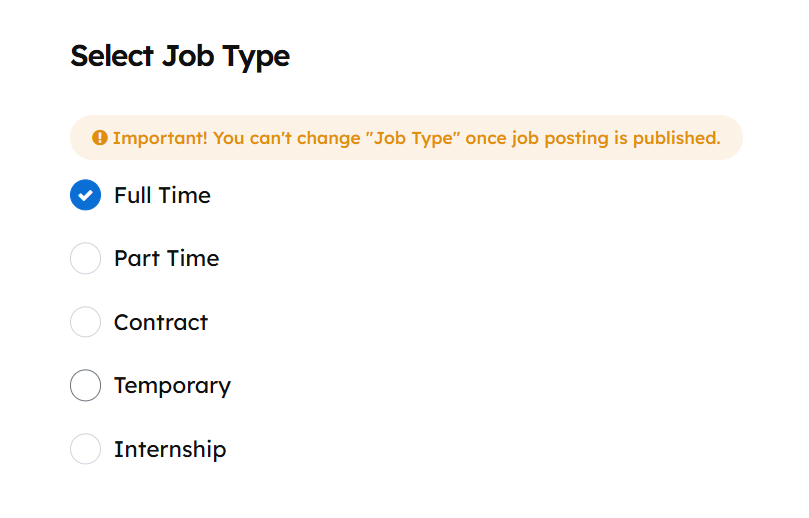Click the word "published" in the warning banner

click(675, 138)
